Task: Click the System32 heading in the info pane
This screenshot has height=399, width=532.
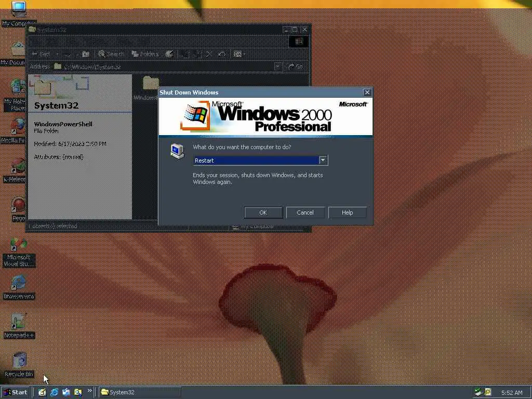Action: (56, 105)
